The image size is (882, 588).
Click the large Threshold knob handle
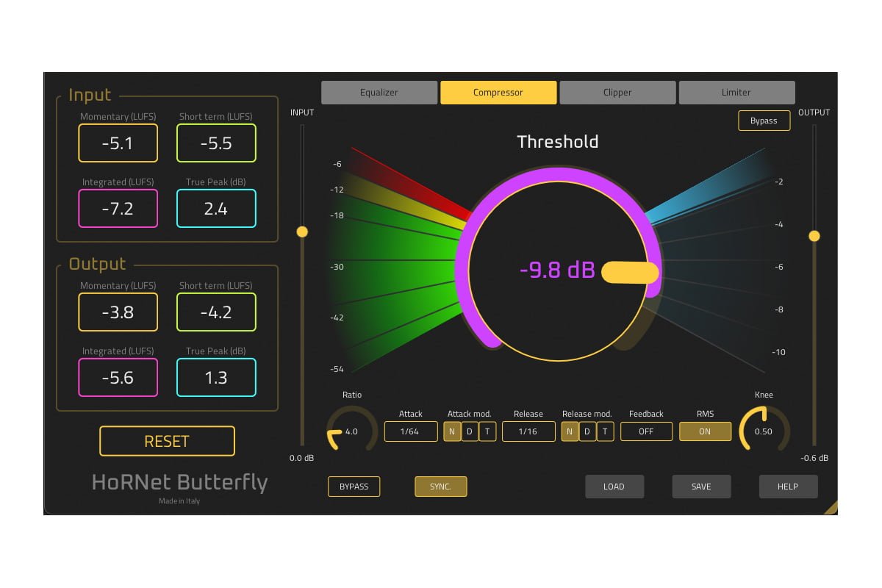(x=630, y=272)
